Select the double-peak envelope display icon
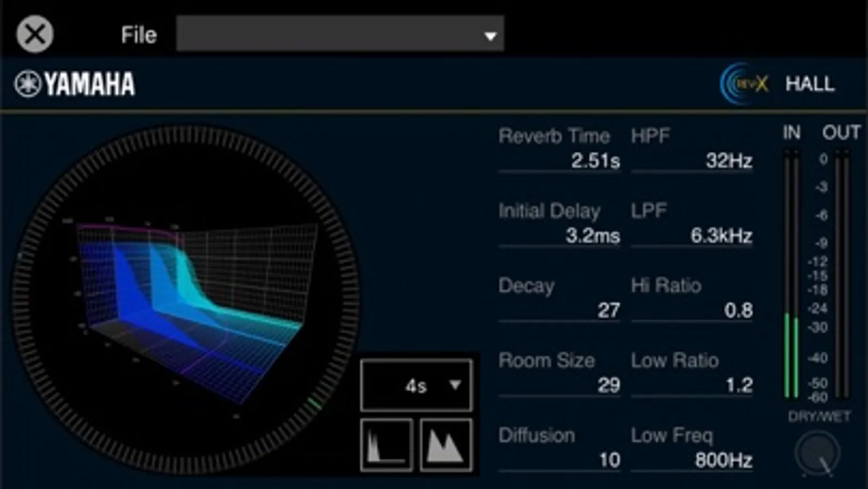This screenshot has height=489, width=868. pyautogui.click(x=446, y=445)
